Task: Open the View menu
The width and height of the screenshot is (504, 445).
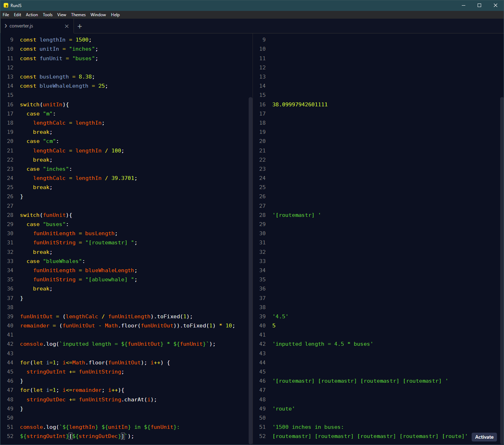Action: pos(62,15)
